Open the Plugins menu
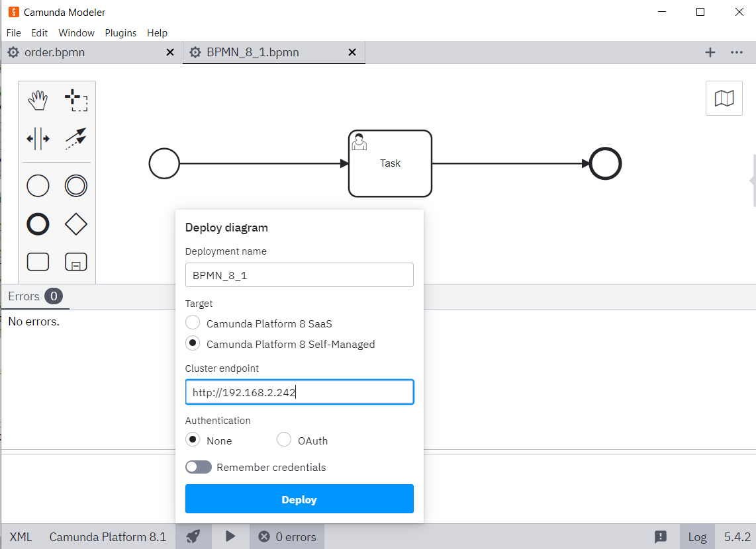Viewport: 756px width, 549px height. click(120, 33)
